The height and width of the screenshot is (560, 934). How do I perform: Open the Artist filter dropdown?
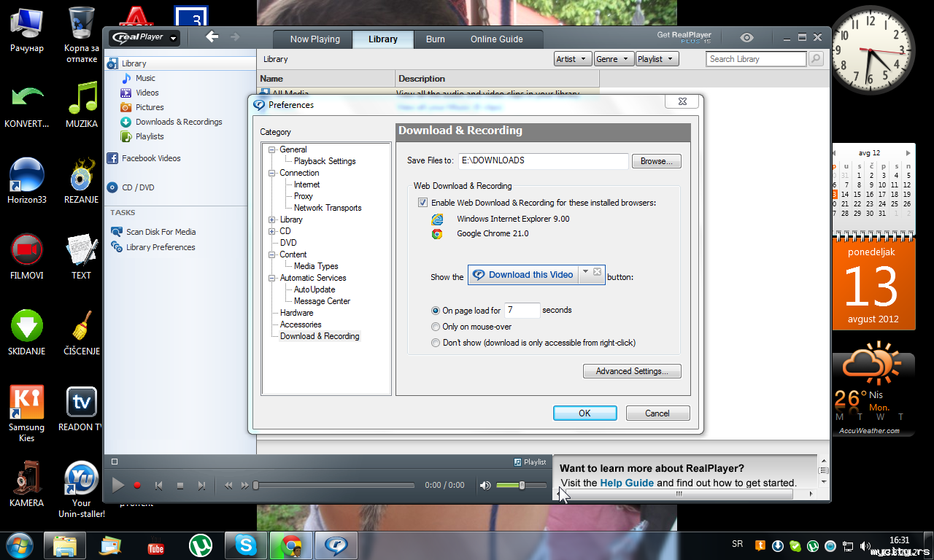(x=572, y=59)
